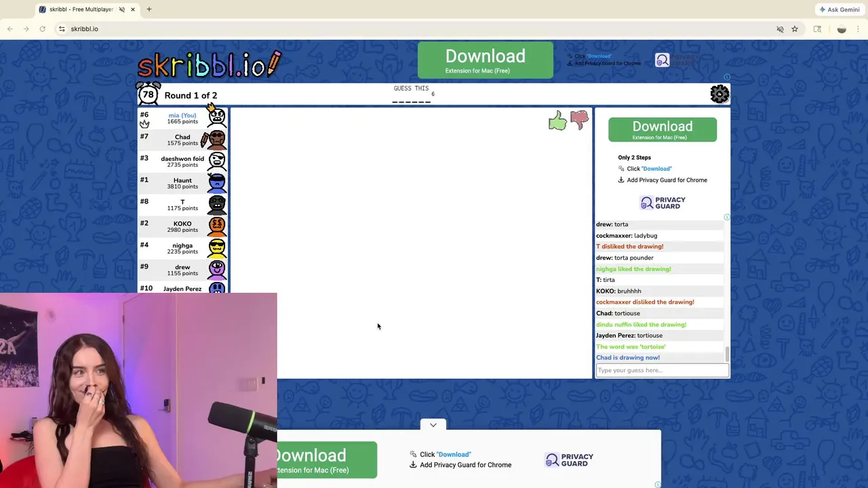Click the bottom banner Download button

(327, 460)
